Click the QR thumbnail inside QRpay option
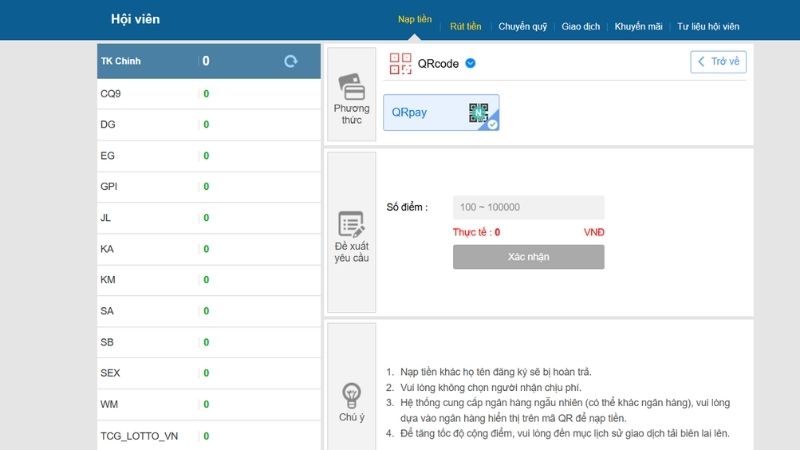The image size is (800, 450). pos(478,113)
